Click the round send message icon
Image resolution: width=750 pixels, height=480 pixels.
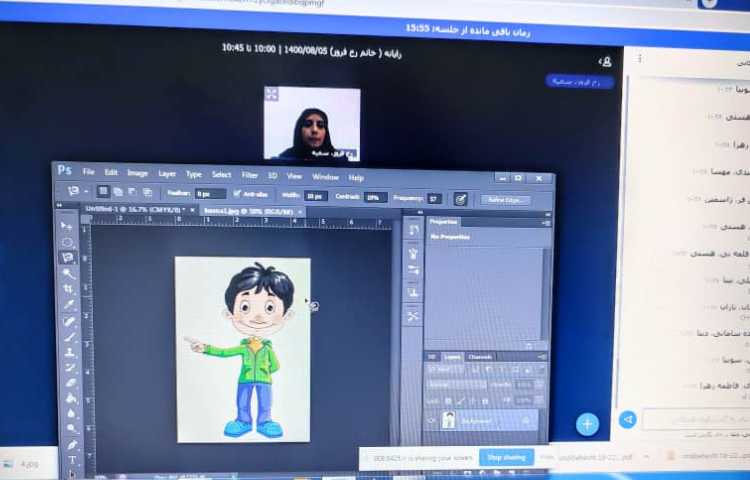pyautogui.click(x=628, y=419)
